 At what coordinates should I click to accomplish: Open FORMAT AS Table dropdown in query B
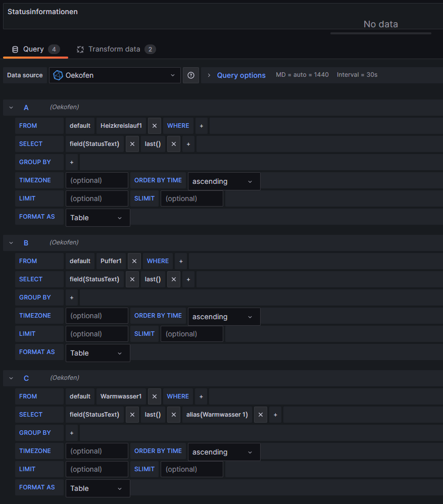coord(97,353)
